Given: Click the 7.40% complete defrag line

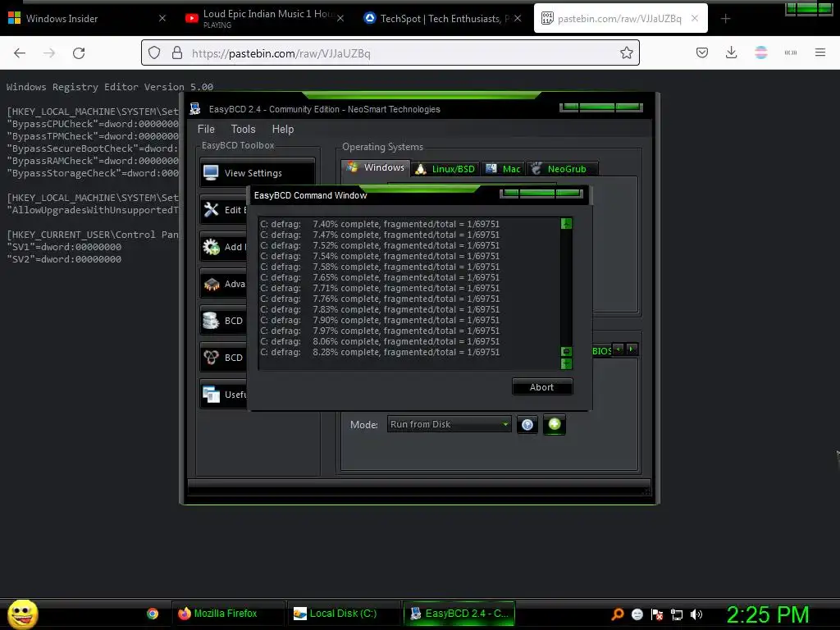Looking at the screenshot, I should click(x=380, y=224).
